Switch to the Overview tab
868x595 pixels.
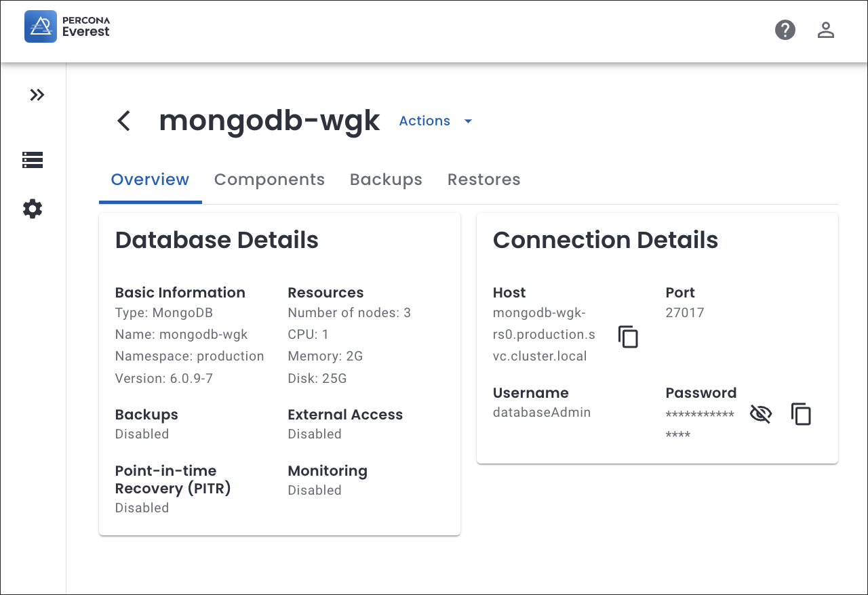[x=150, y=180]
